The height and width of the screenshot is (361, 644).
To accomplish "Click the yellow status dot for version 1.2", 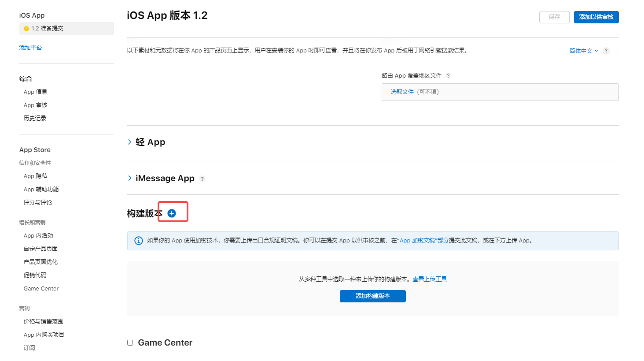I will point(26,29).
